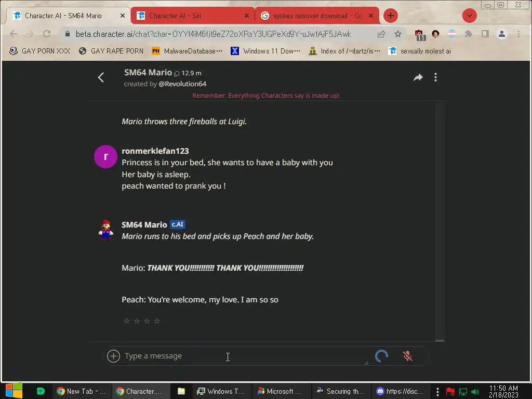Click the red flag tray icon

click(x=450, y=392)
